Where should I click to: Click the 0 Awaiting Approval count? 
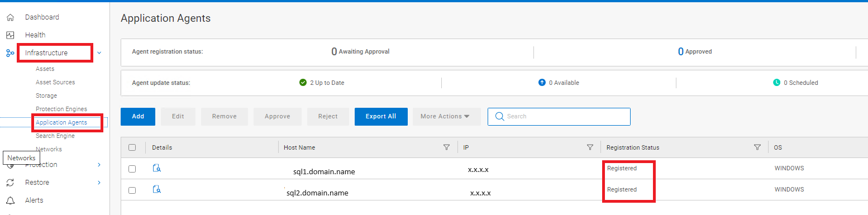click(360, 51)
